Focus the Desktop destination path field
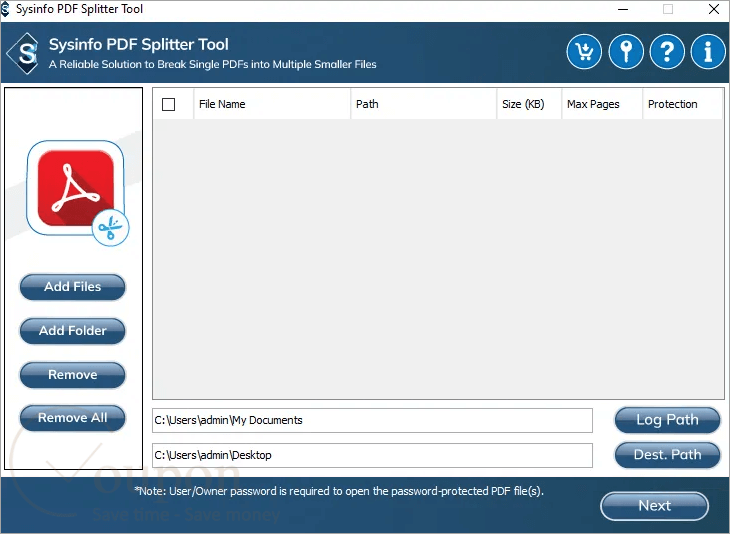Image resolution: width=730 pixels, height=534 pixels. pyautogui.click(x=372, y=455)
